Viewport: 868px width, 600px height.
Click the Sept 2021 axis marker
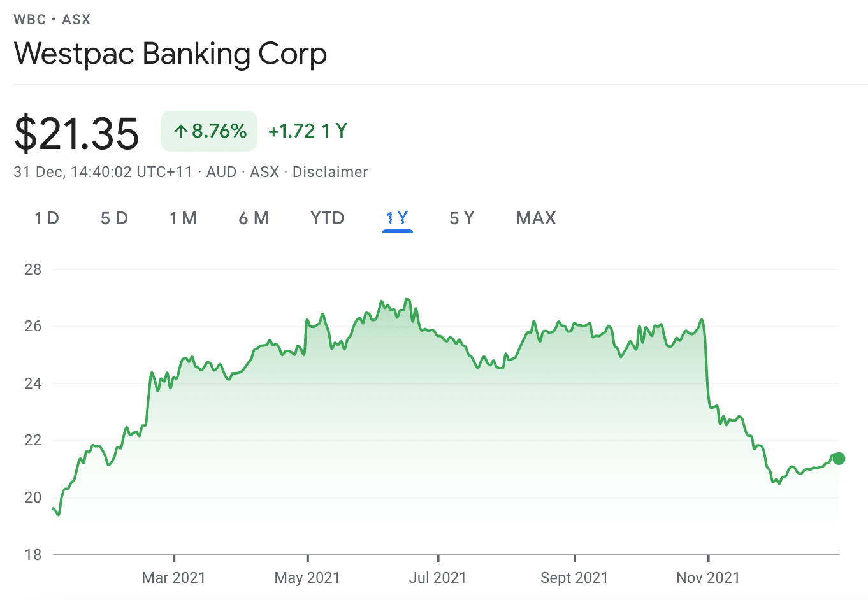click(x=574, y=578)
